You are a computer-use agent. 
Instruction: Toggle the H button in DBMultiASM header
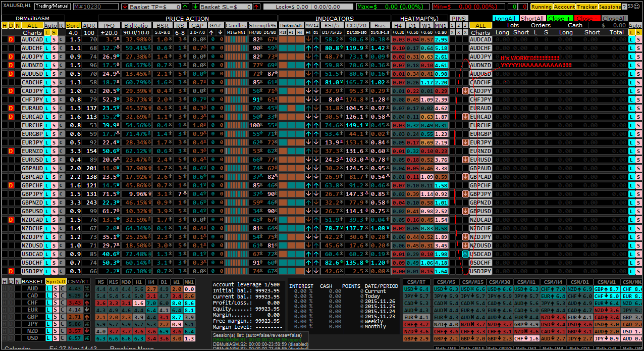5,25
